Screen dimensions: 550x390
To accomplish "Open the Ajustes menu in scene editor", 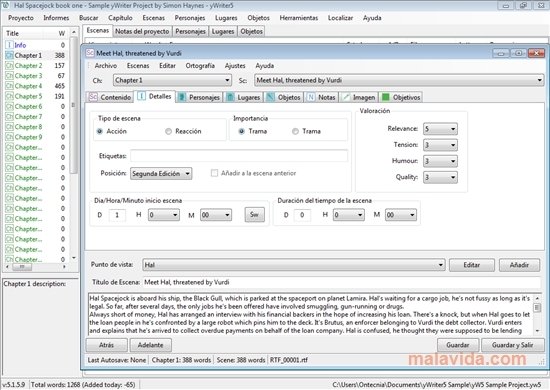I will click(x=235, y=66).
